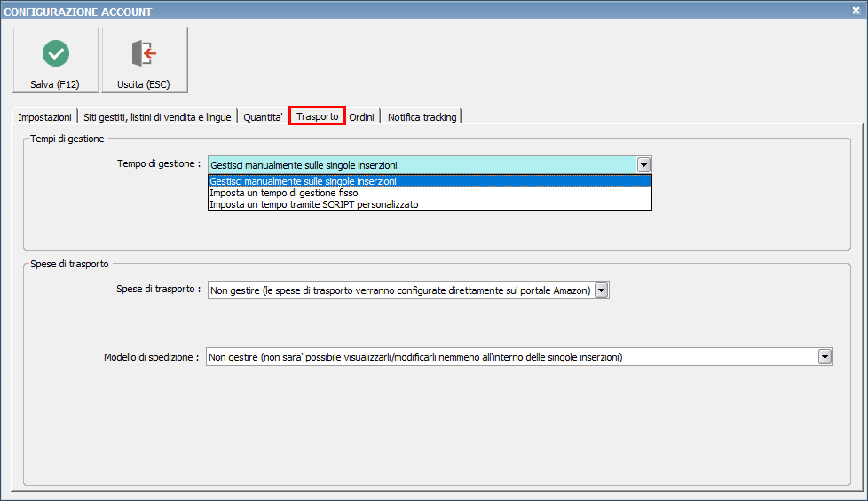Expand the Spese di trasporto dropdown arrow

[601, 290]
